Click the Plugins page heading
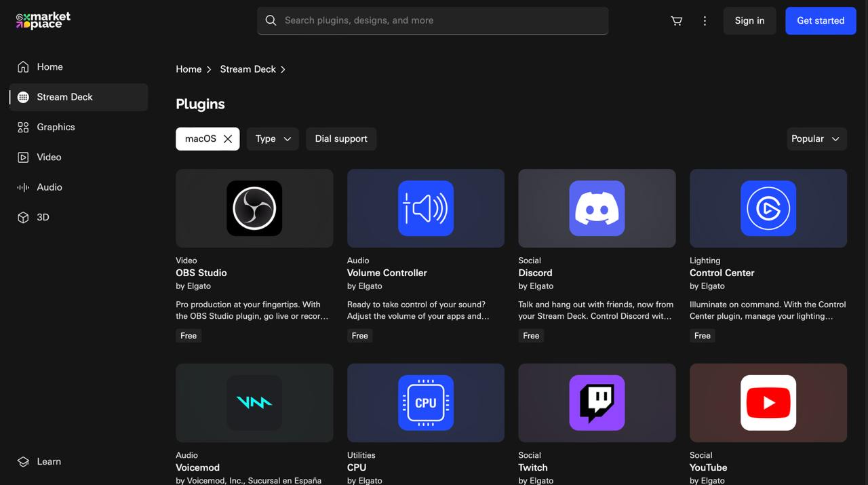868x485 pixels. click(200, 104)
